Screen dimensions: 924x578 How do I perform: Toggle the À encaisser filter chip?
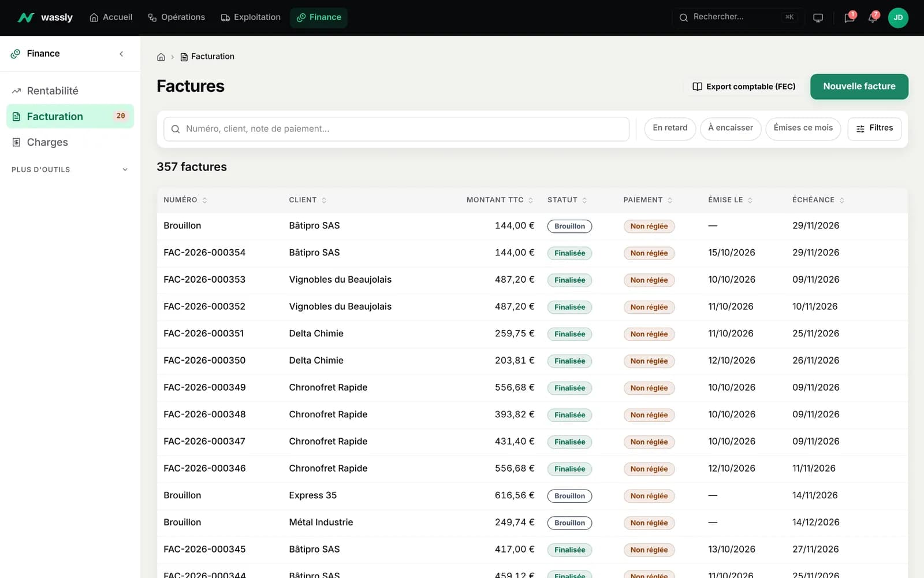click(x=731, y=128)
